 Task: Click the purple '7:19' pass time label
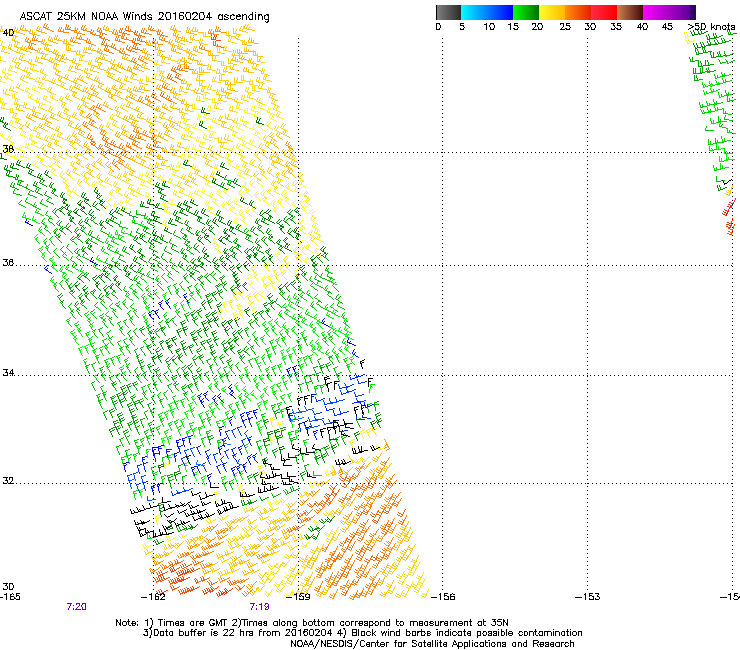pyautogui.click(x=260, y=607)
